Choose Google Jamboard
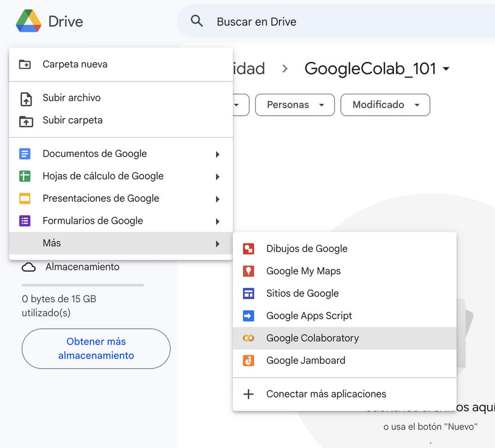This screenshot has width=495, height=448. (345, 361)
